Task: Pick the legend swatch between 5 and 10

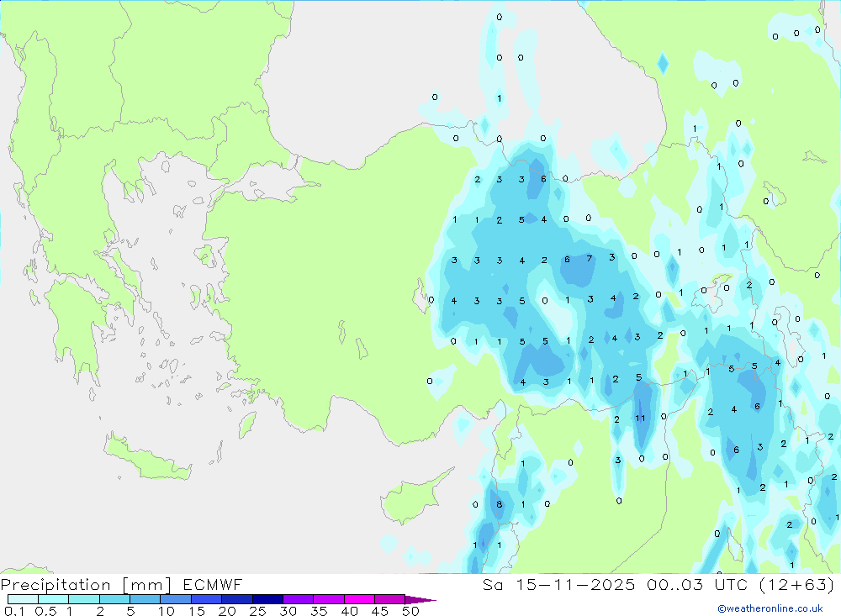Action: coord(145,599)
